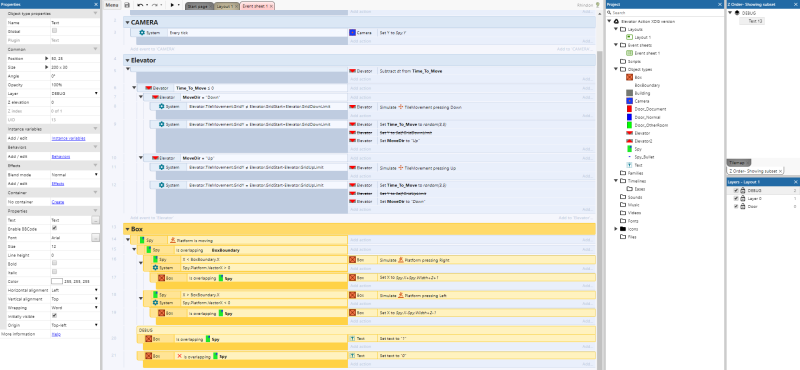Open the Help link in Properties

tap(55, 334)
